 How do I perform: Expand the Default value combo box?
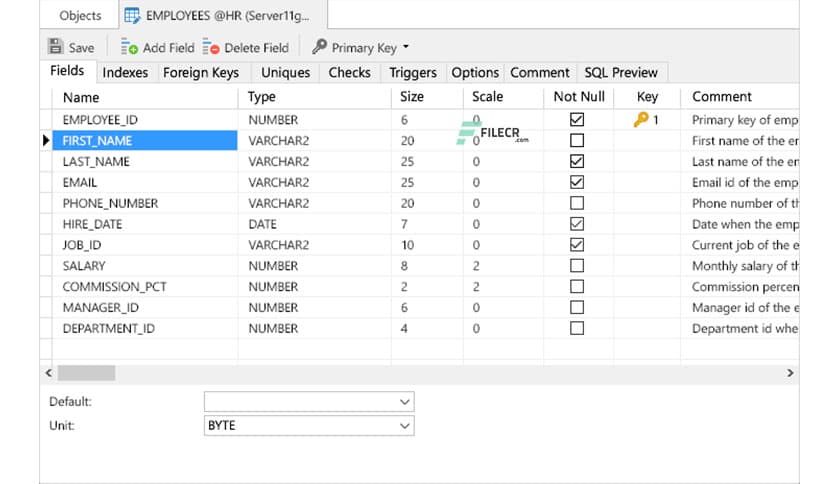[x=404, y=401]
